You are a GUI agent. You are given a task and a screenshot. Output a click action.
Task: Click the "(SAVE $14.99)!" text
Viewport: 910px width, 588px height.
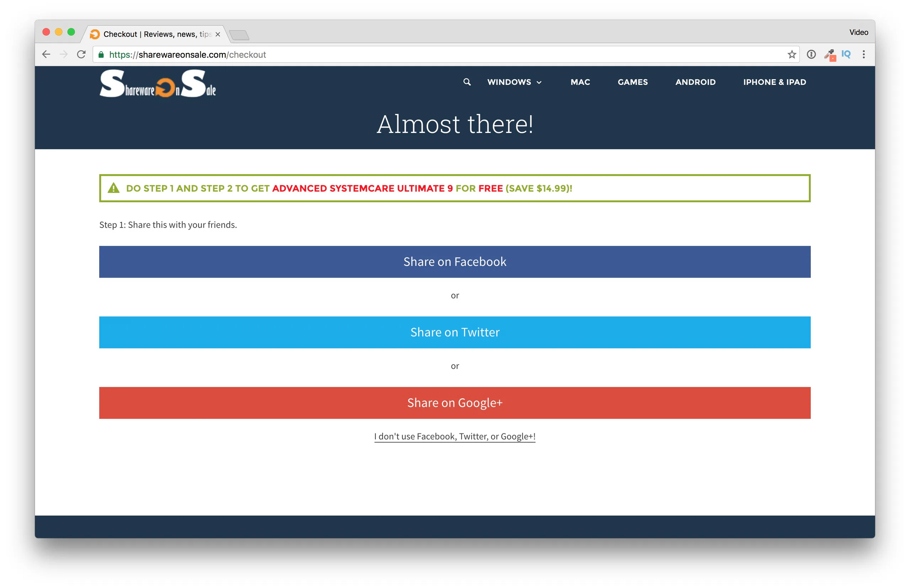pos(539,188)
